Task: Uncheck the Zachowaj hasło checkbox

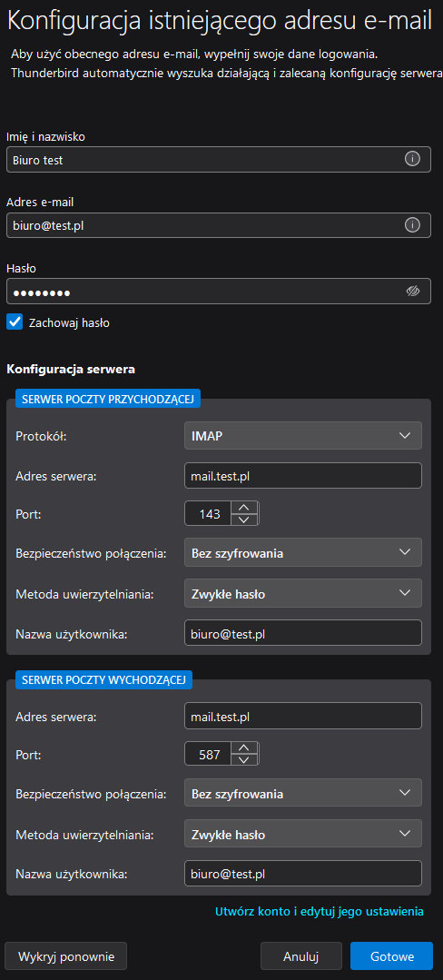Action: [15, 322]
